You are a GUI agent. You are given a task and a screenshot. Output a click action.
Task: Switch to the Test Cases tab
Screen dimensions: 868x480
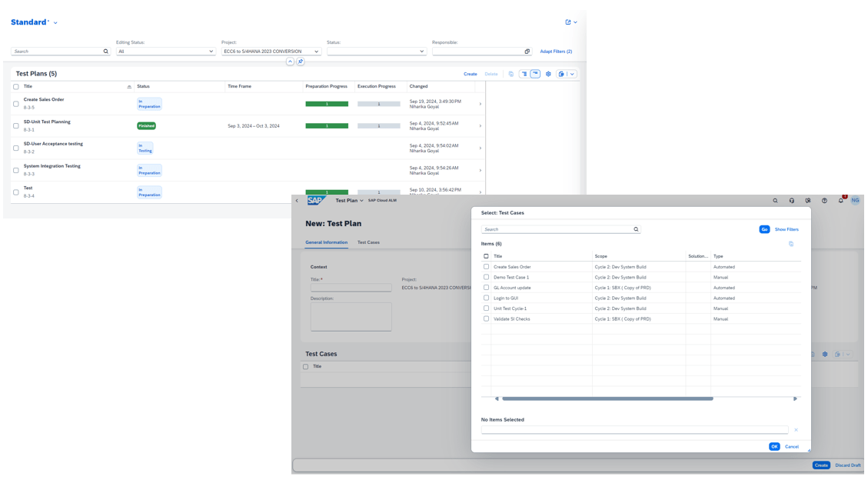click(368, 242)
